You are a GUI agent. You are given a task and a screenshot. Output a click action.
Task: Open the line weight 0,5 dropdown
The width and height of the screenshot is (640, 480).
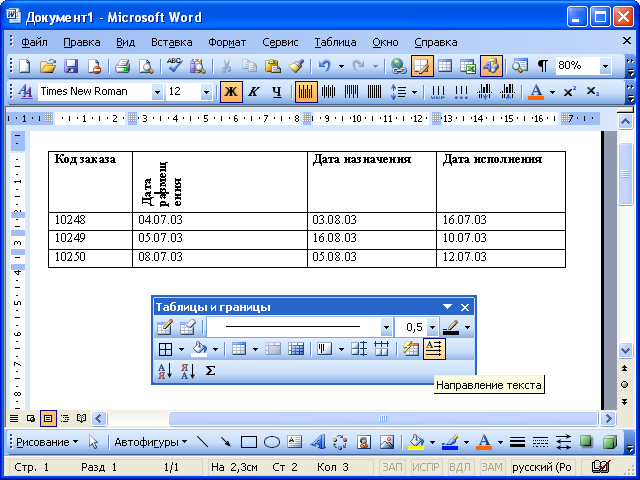point(432,327)
